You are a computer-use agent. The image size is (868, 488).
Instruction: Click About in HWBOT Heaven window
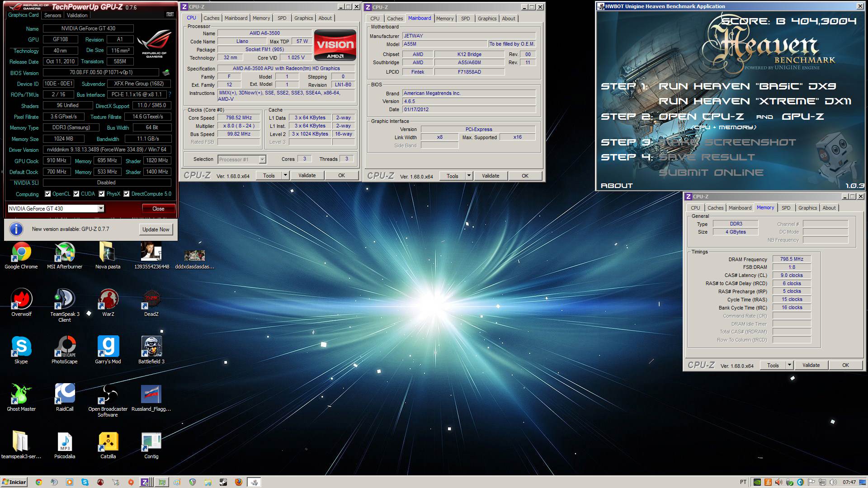(x=617, y=186)
